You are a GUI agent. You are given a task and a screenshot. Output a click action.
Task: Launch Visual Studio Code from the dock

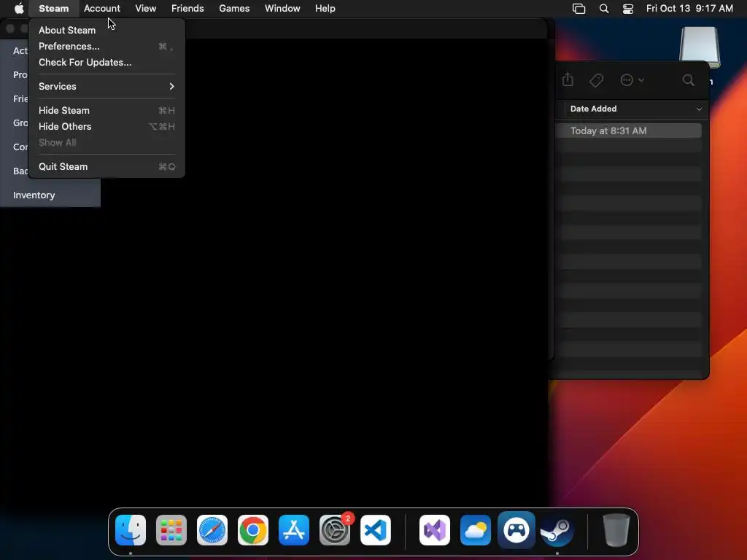tap(376, 530)
